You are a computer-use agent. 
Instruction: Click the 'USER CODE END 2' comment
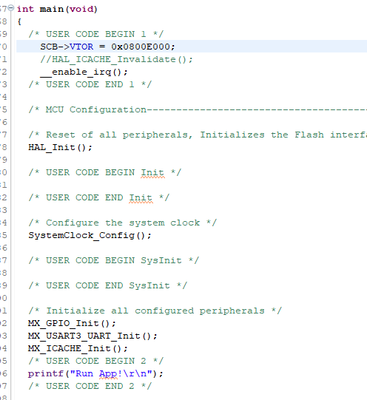click(90, 386)
